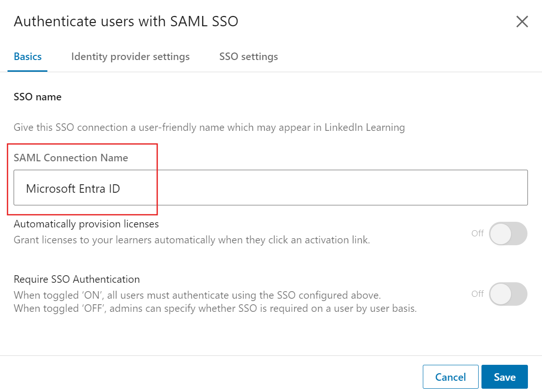Flip the Require SSO Authentication switch

(x=508, y=294)
